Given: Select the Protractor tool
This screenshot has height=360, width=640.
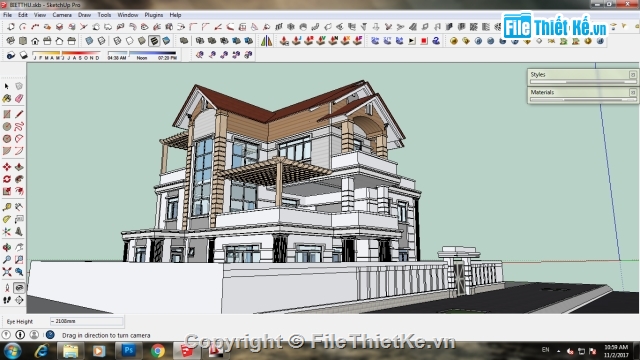Looking at the screenshot, I should (7, 219).
